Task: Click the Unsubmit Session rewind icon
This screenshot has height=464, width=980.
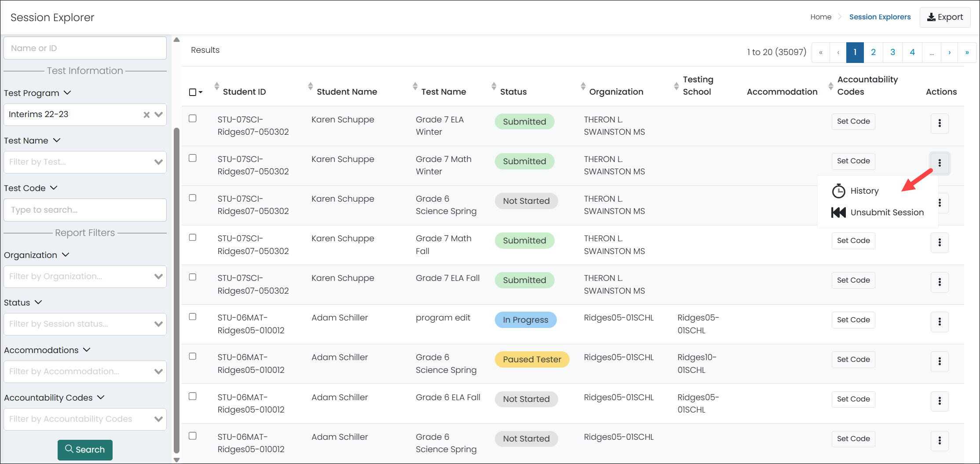Action: click(838, 212)
